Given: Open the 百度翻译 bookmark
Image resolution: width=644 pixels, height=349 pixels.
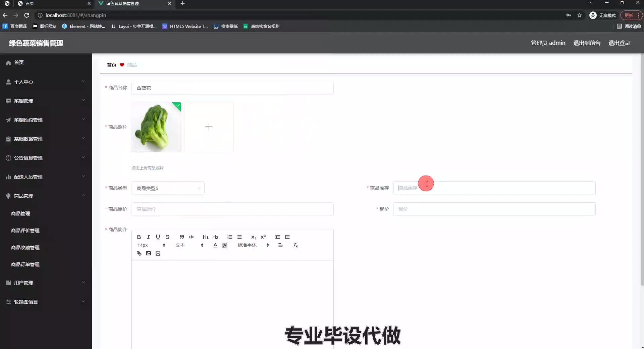Looking at the screenshot, I should [x=15, y=26].
